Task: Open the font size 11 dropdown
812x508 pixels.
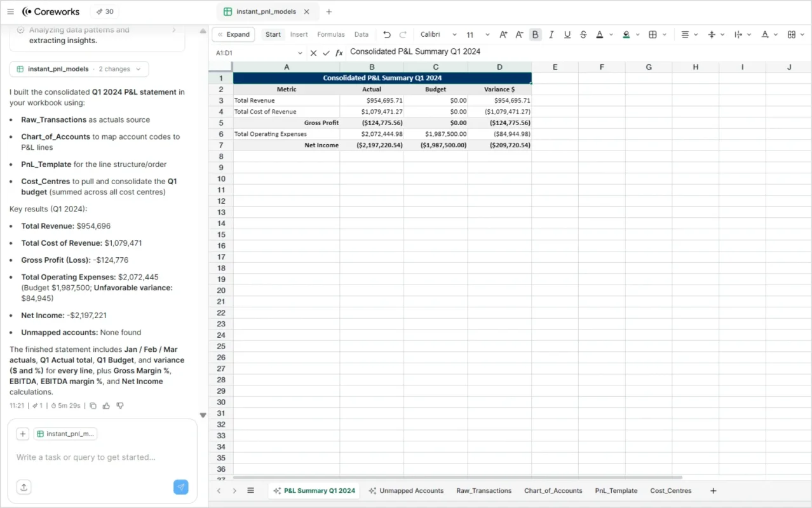Action: [478, 35]
